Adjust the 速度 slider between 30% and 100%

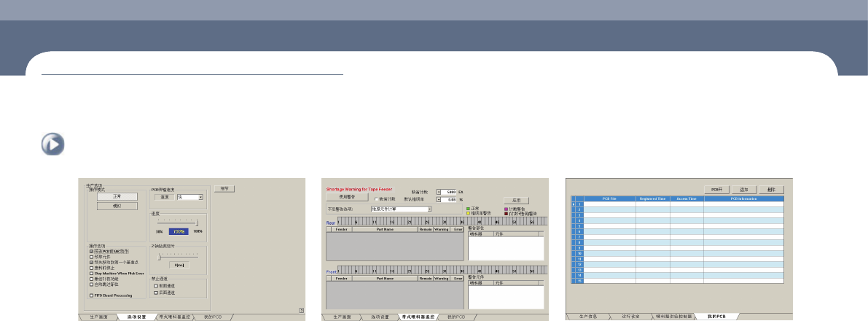click(x=178, y=223)
